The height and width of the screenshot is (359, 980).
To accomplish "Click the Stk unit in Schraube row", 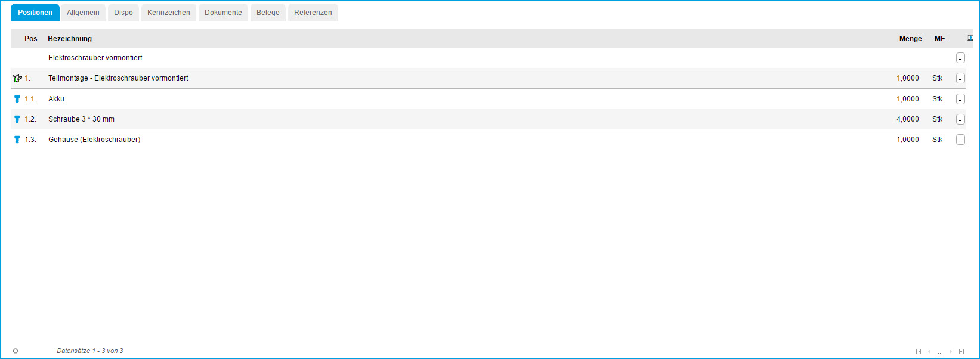I will 937,119.
